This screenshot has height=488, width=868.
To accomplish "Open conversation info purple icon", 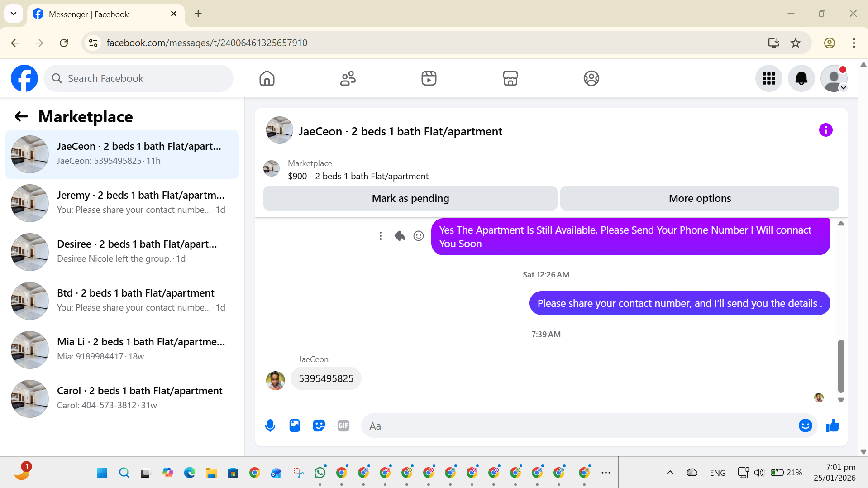I will 825,130.
